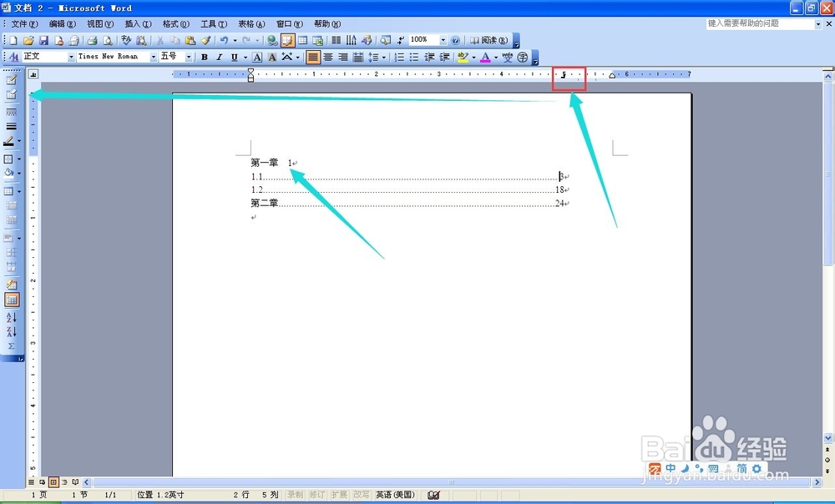The height and width of the screenshot is (504, 835).
Task: Open the underline style dropdown arrow
Action: 245,57
